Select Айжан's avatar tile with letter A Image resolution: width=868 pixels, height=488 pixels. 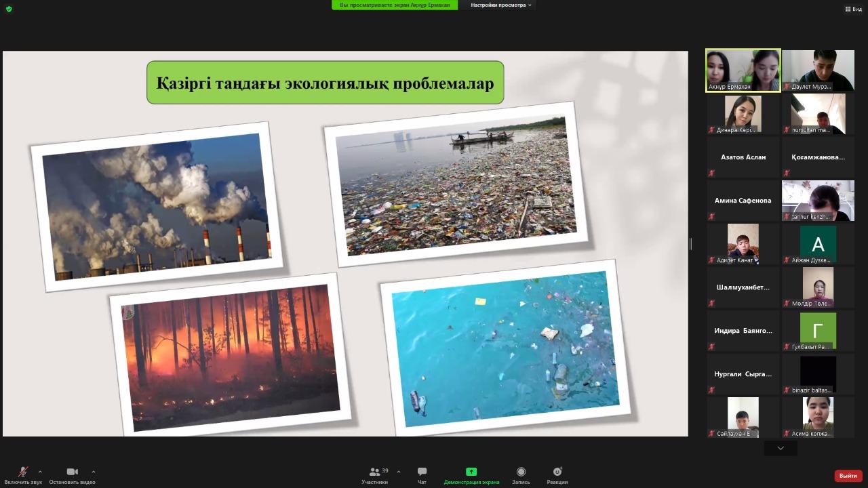tap(818, 244)
